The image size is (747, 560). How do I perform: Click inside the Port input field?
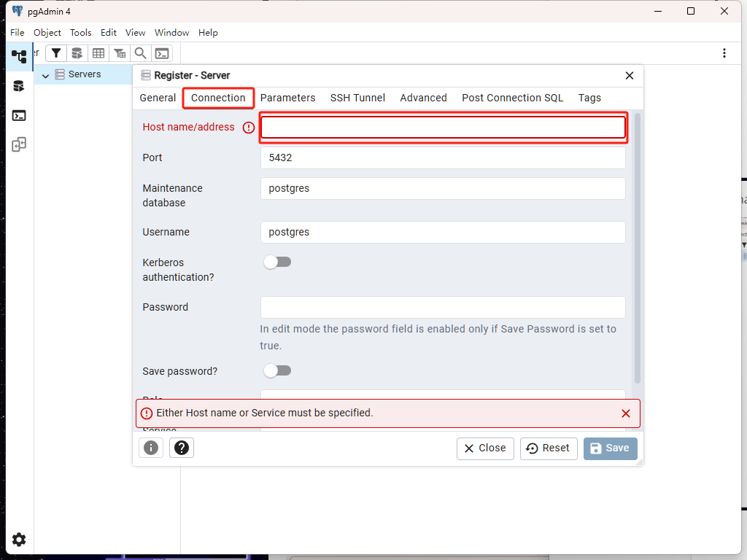[x=443, y=157]
